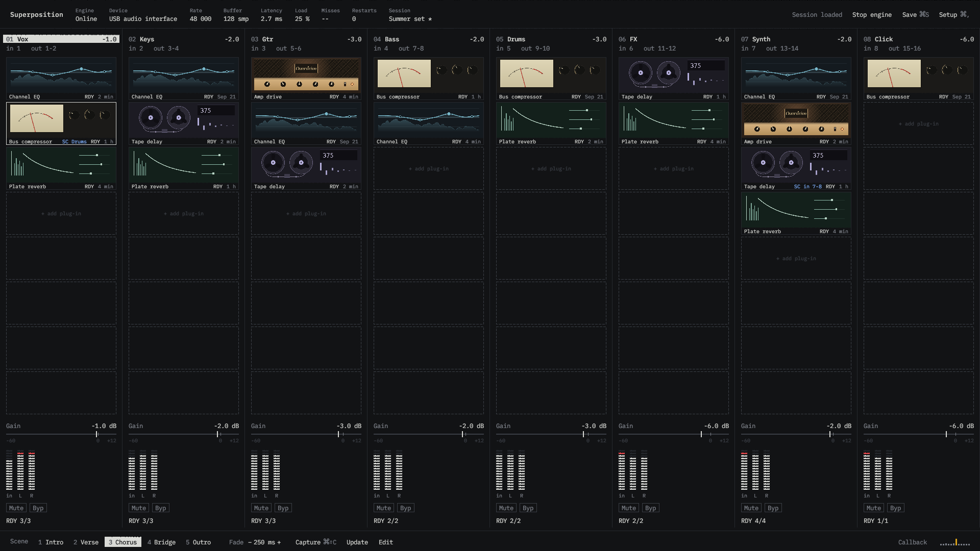Image resolution: width=980 pixels, height=551 pixels.
Task: Open the Keys Channel EQ plug-in
Action: tap(184, 79)
